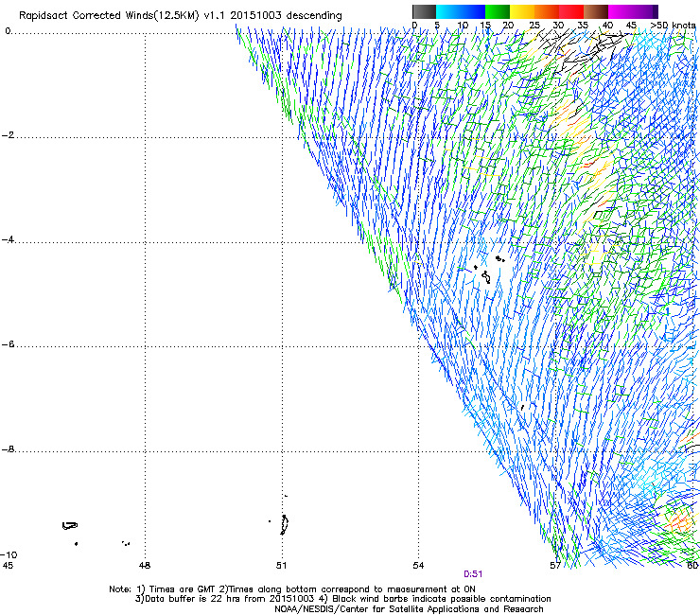The width and height of the screenshot is (700, 615).
Task: Click the 'Times are GMT' note line
Action: (x=292, y=589)
